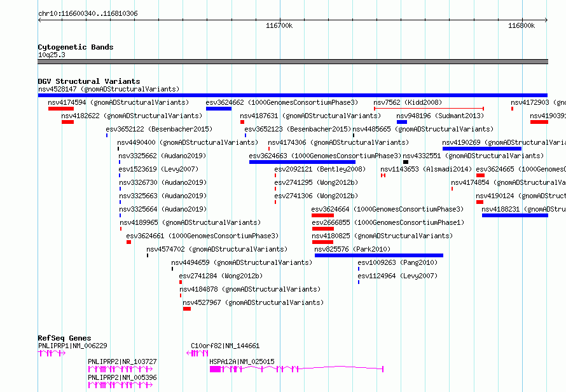
Task: Open esv2741306 (Wong2012b) entry
Action: click(316, 196)
